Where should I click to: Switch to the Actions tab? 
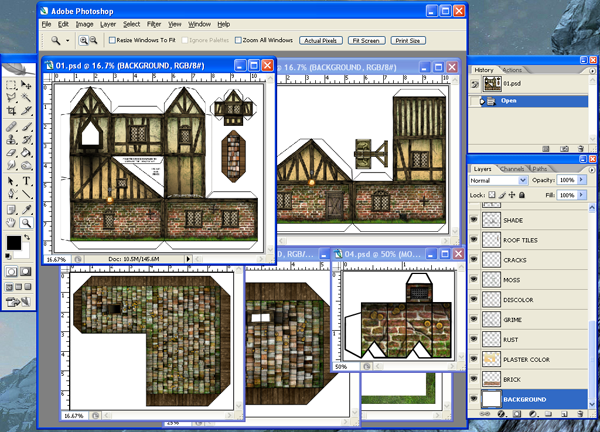[512, 70]
